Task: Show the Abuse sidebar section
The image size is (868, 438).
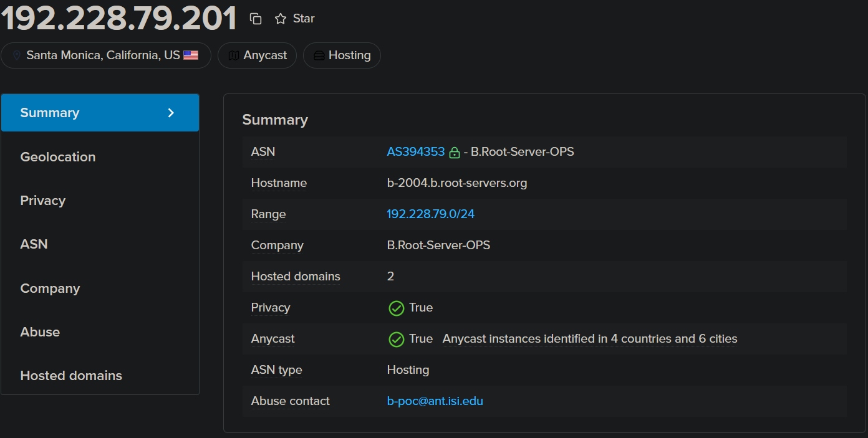Action: click(40, 332)
